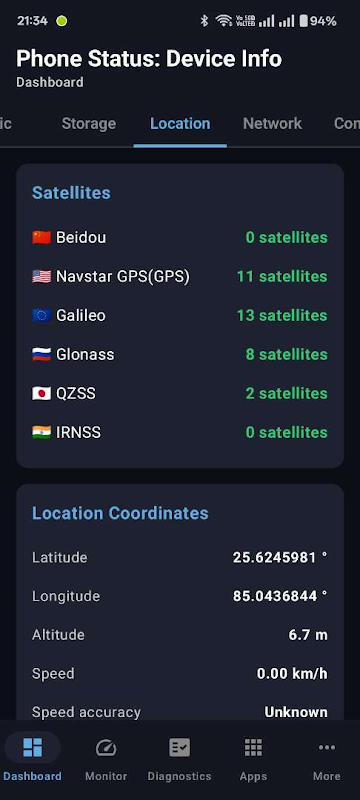Select the Location tab
The height and width of the screenshot is (800, 360).
[180, 123]
